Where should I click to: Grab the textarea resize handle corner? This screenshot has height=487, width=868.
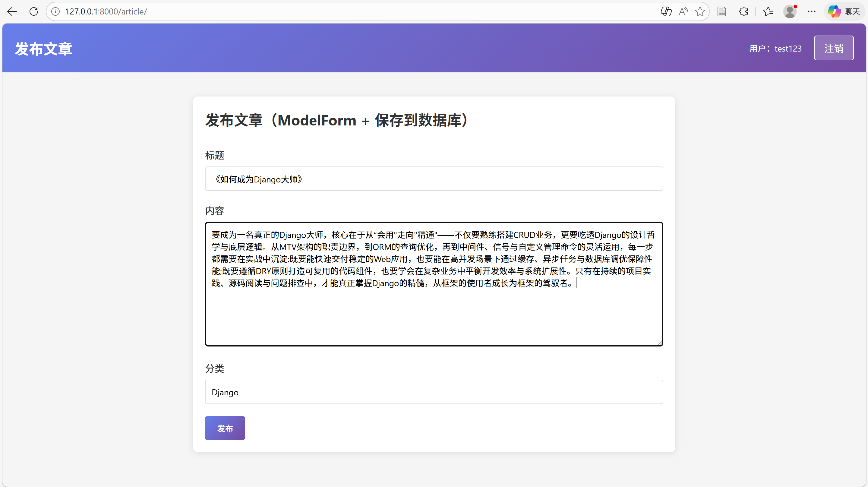point(660,343)
